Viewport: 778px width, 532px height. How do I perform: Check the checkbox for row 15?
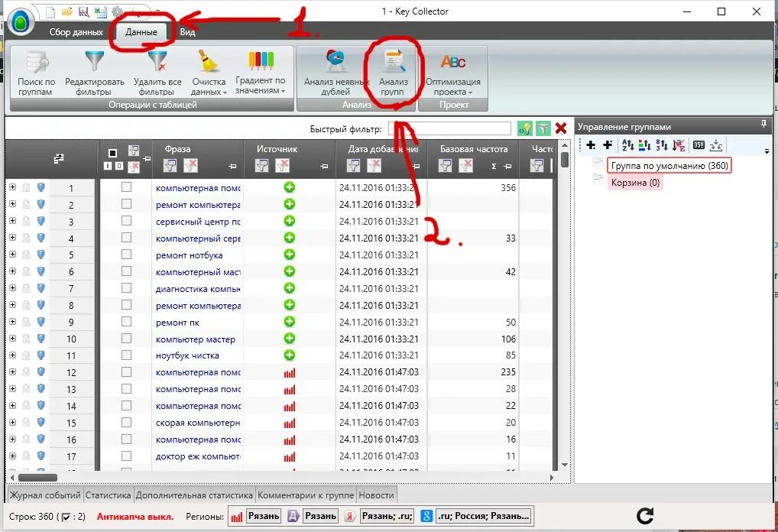click(x=127, y=423)
